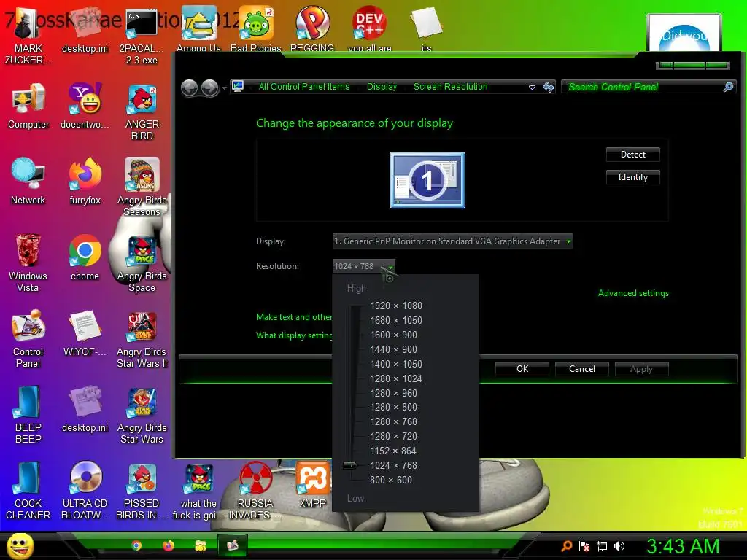Open File Explorer from the taskbar

[x=200, y=545]
